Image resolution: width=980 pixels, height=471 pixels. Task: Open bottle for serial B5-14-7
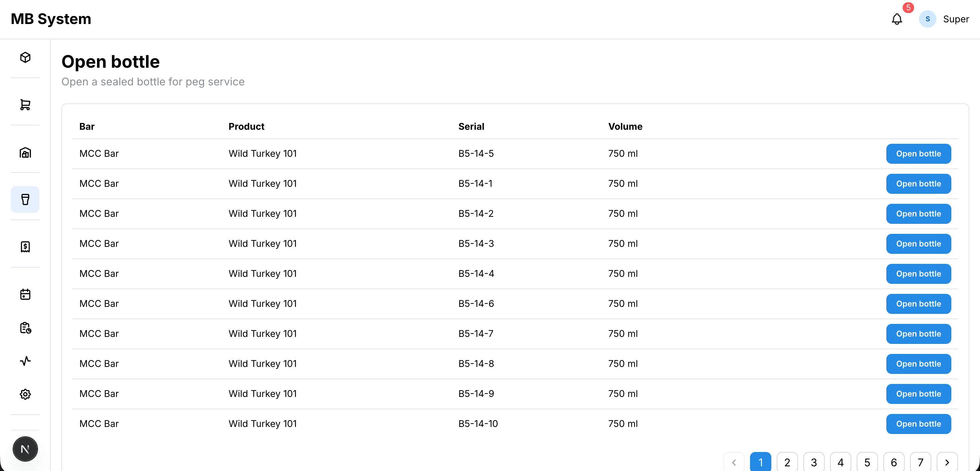(x=918, y=334)
